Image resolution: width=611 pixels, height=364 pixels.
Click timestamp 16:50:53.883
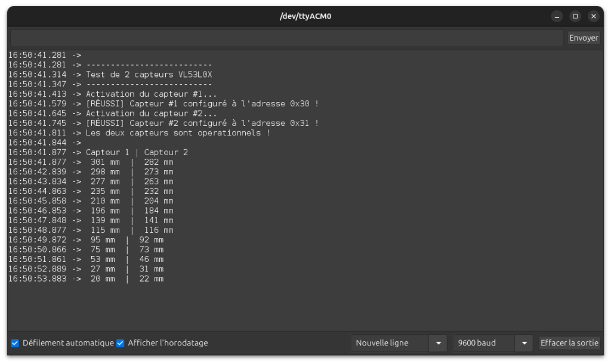pos(38,279)
